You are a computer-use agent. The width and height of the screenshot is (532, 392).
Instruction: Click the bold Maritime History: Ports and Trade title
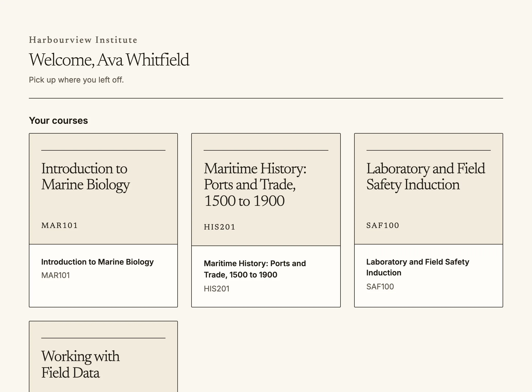[255, 269]
